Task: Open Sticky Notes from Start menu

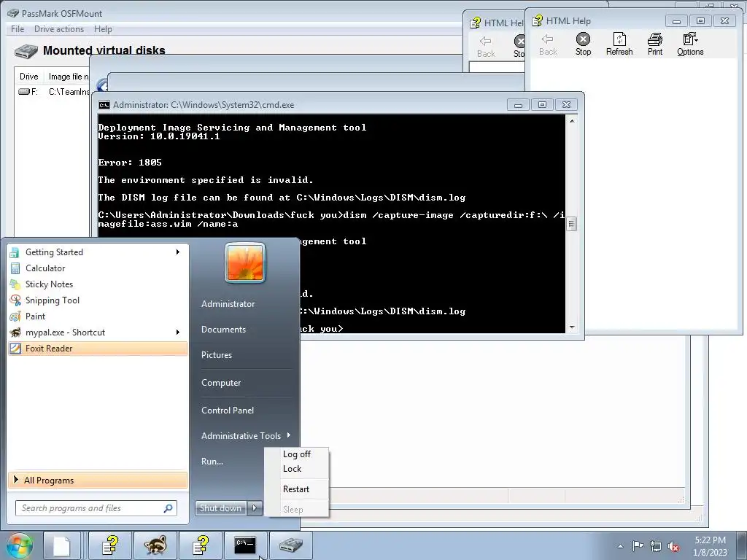Action: [x=98, y=284]
